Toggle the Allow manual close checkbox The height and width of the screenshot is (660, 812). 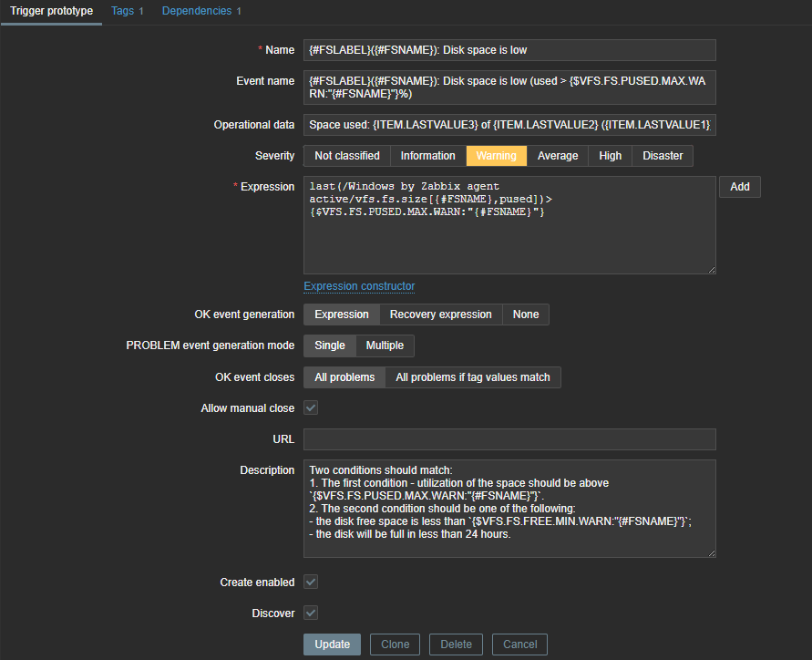[311, 408]
